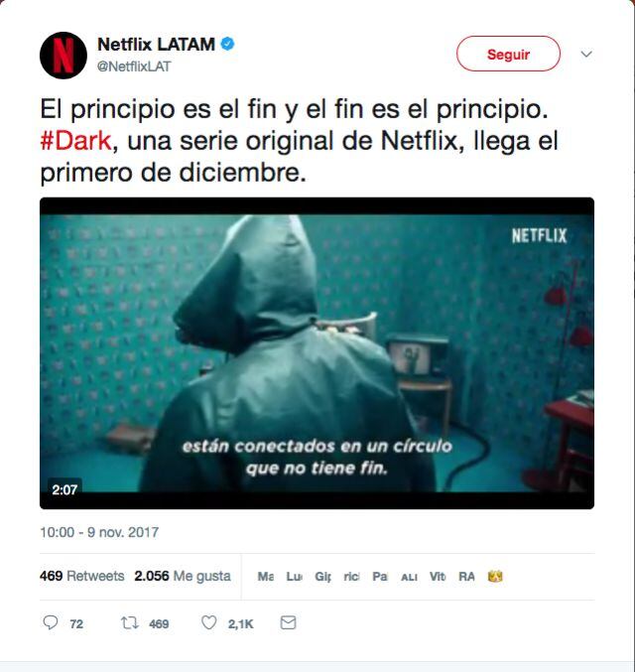Click the verified badge next to Netflix LATAM

pos(227,44)
